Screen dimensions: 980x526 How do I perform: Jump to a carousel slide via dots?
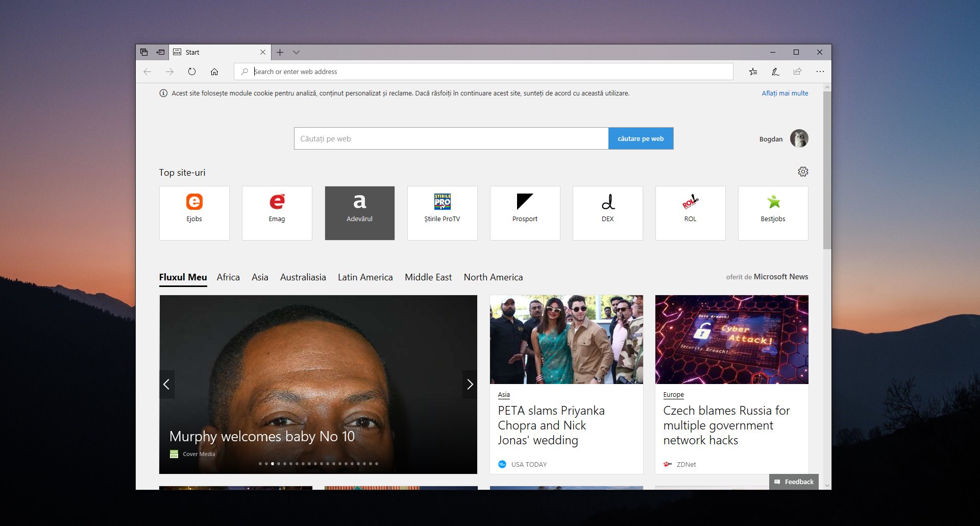pos(318,464)
